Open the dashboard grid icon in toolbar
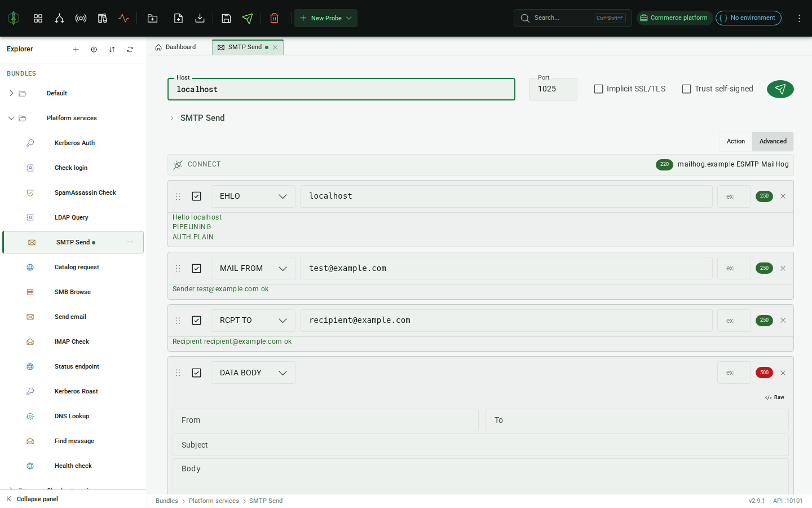This screenshot has width=812, height=508. (x=38, y=18)
